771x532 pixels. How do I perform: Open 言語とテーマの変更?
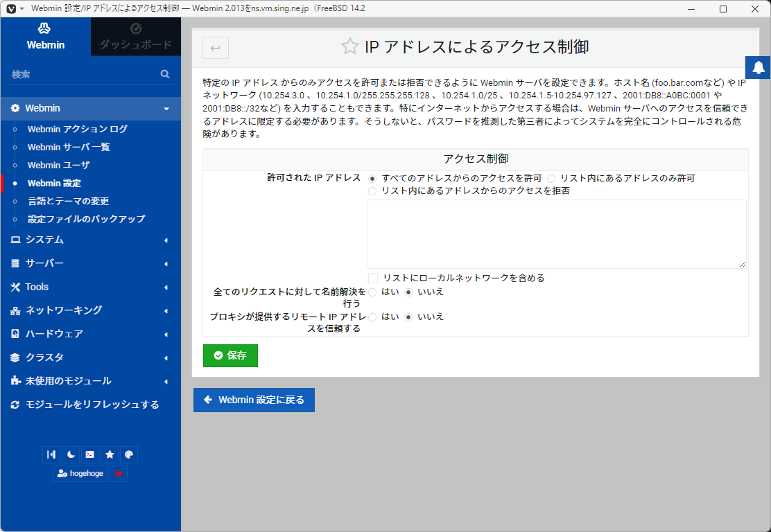pyautogui.click(x=69, y=201)
